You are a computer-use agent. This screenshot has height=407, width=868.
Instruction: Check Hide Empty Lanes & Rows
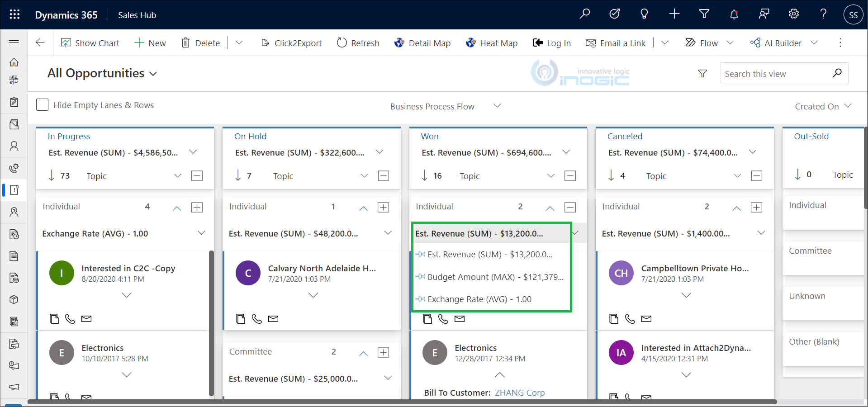click(x=42, y=105)
